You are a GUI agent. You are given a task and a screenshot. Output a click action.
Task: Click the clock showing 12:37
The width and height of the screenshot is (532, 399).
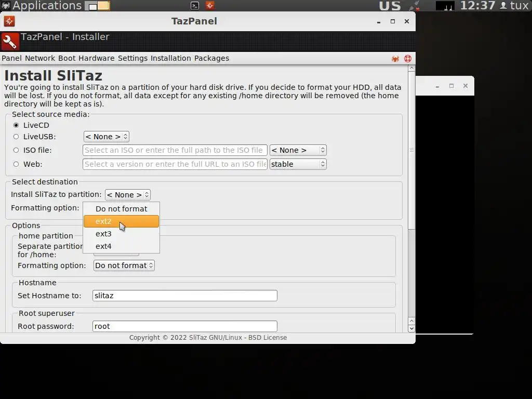[478, 5]
